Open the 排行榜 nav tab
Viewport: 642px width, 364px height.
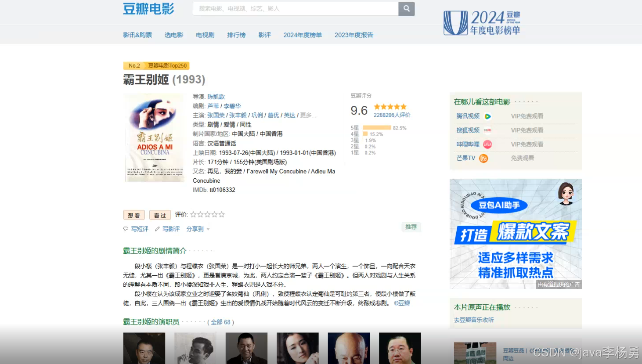[236, 35]
